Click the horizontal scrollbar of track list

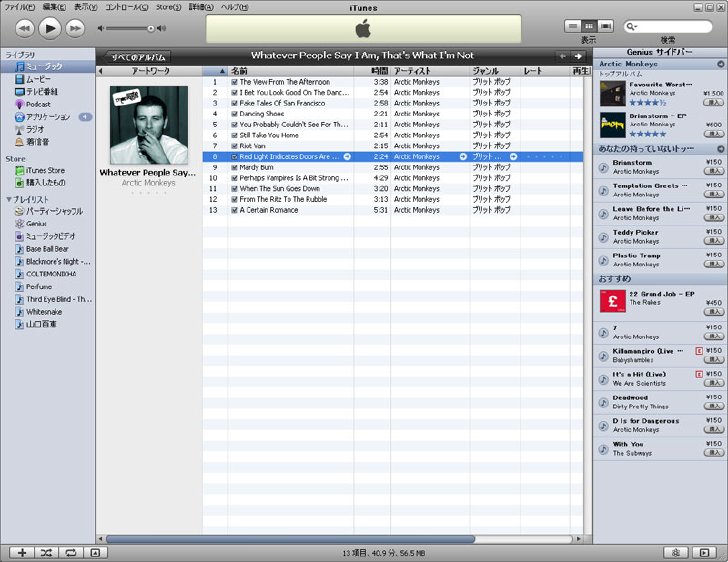click(x=290, y=539)
